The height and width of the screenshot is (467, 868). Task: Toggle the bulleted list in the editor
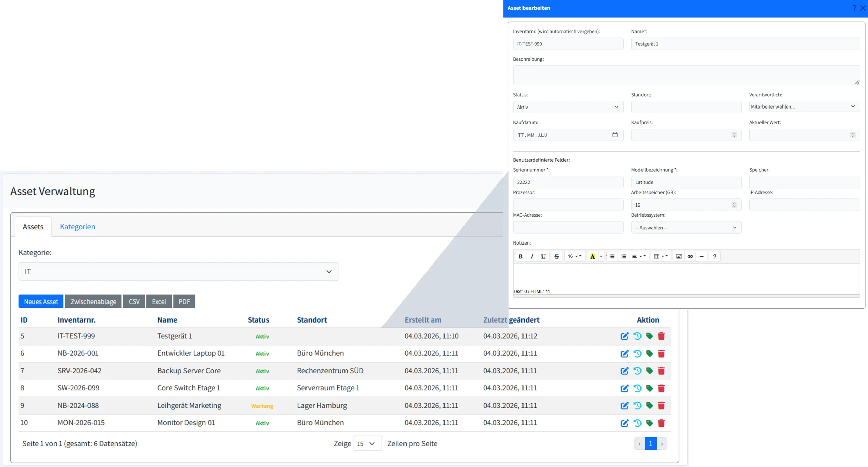pos(612,256)
